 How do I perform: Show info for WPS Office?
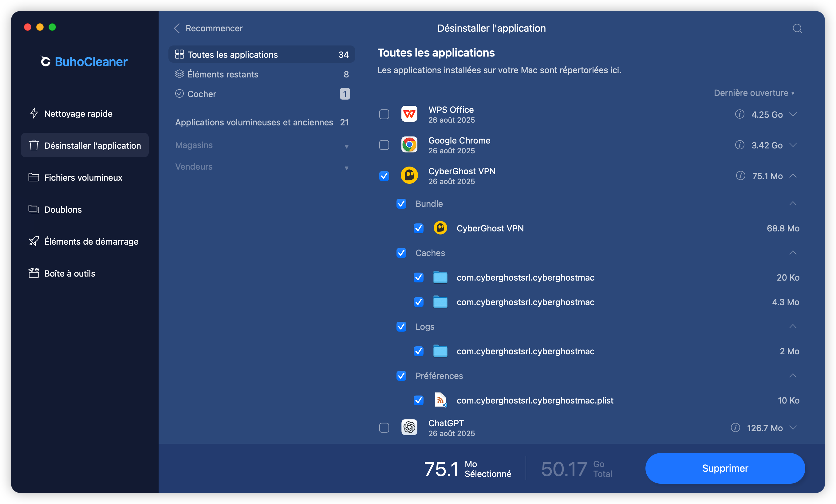[x=739, y=114]
